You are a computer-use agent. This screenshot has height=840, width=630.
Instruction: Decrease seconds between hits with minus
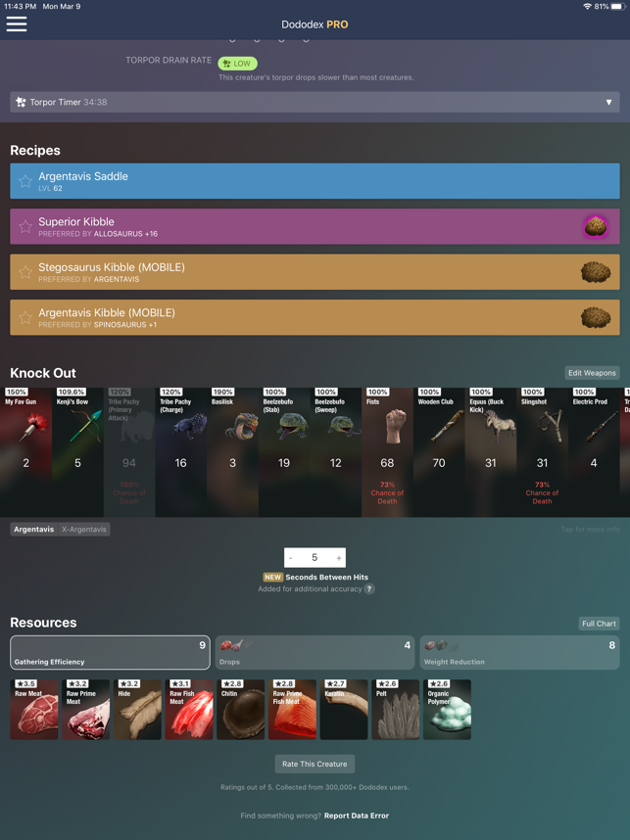click(291, 558)
